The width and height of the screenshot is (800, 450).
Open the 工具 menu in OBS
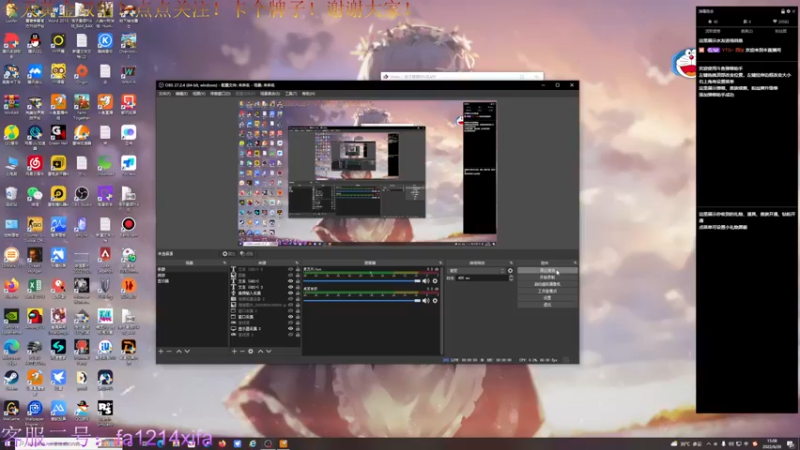291,94
